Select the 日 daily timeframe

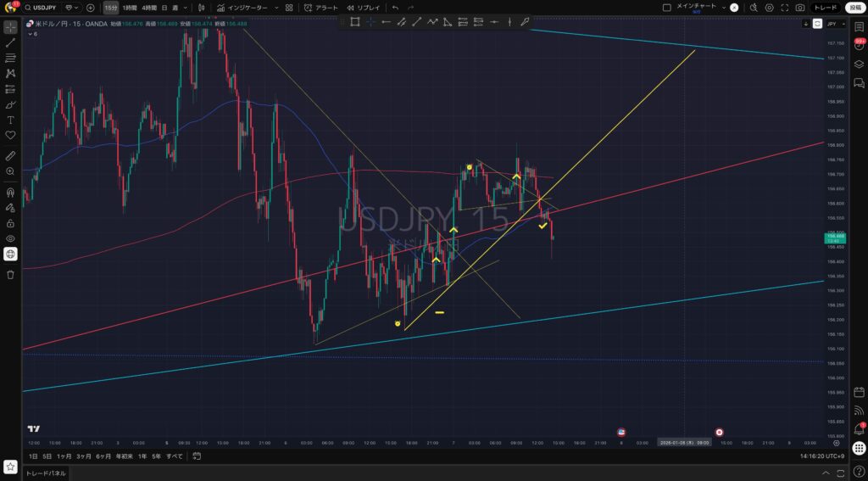click(x=164, y=8)
